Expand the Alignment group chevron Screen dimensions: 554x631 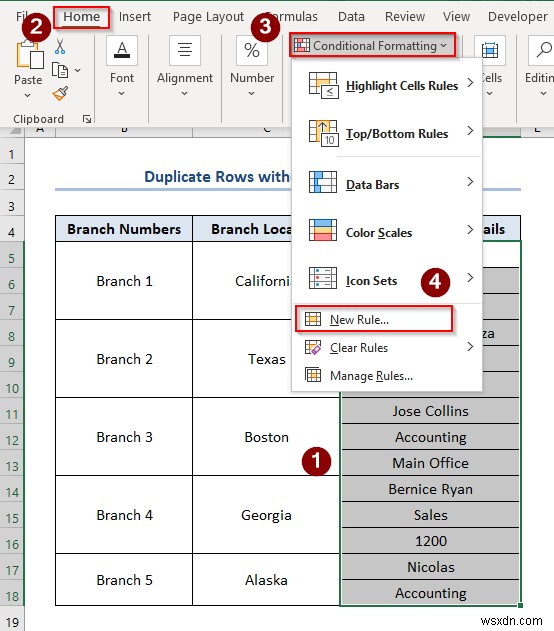click(x=184, y=93)
